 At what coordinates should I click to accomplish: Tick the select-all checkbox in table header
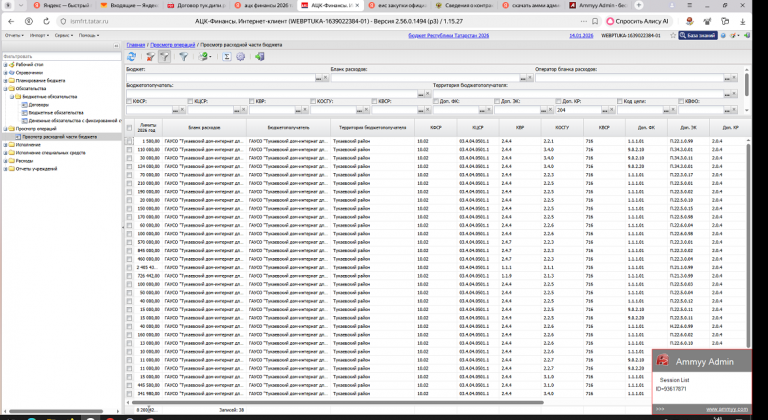point(129,128)
